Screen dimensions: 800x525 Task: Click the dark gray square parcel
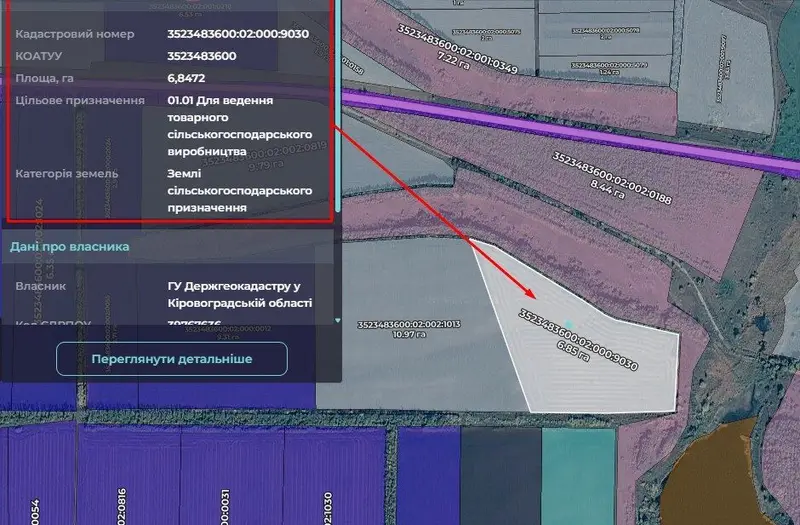point(501,476)
